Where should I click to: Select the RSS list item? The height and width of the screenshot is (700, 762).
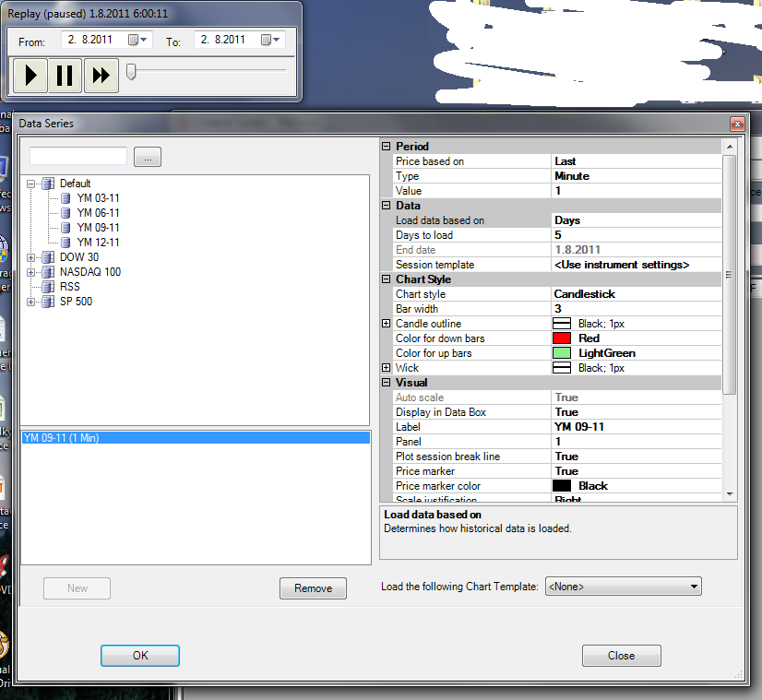pyautogui.click(x=69, y=287)
